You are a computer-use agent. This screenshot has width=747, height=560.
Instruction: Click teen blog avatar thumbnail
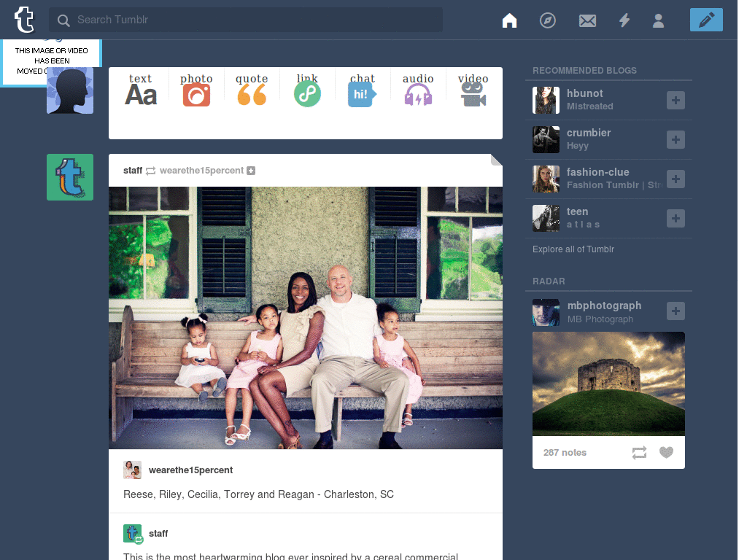click(x=546, y=219)
